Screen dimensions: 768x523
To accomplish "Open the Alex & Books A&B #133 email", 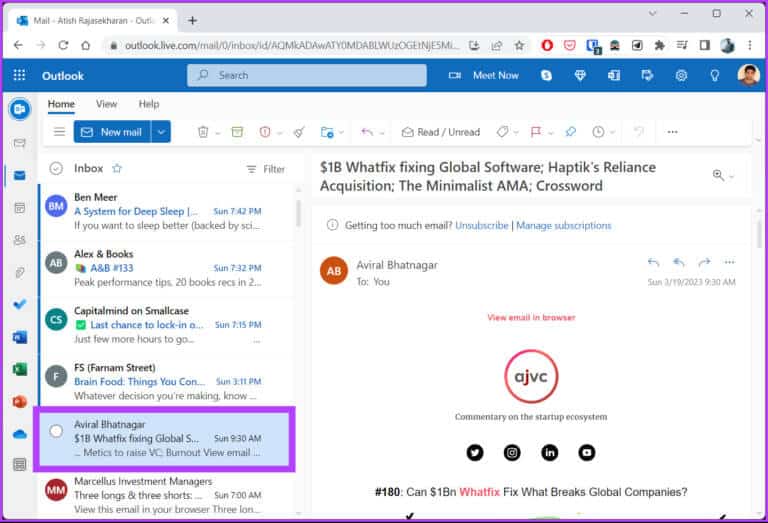I will point(167,268).
